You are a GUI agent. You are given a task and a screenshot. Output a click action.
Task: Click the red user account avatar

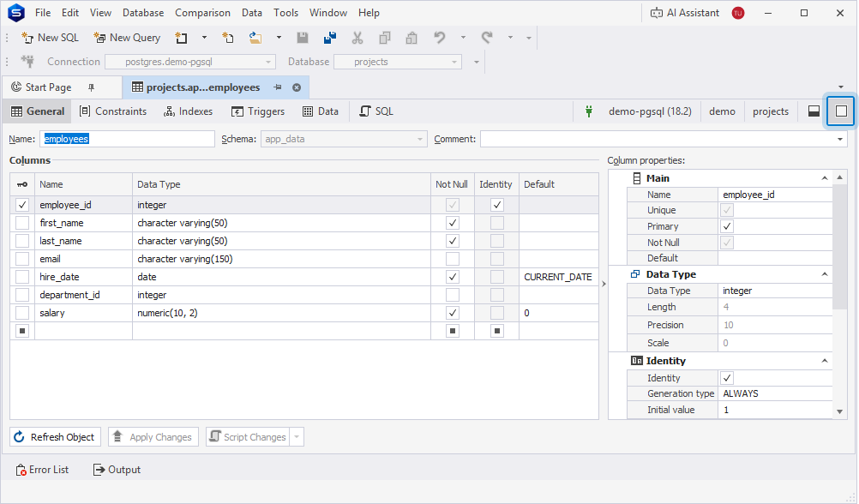pyautogui.click(x=738, y=13)
